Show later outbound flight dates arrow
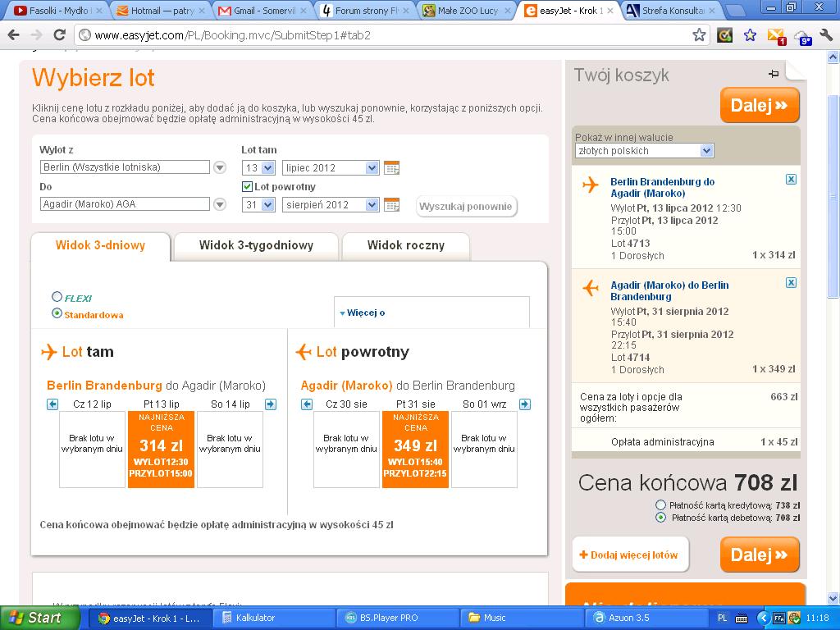The height and width of the screenshot is (630, 840). point(271,404)
